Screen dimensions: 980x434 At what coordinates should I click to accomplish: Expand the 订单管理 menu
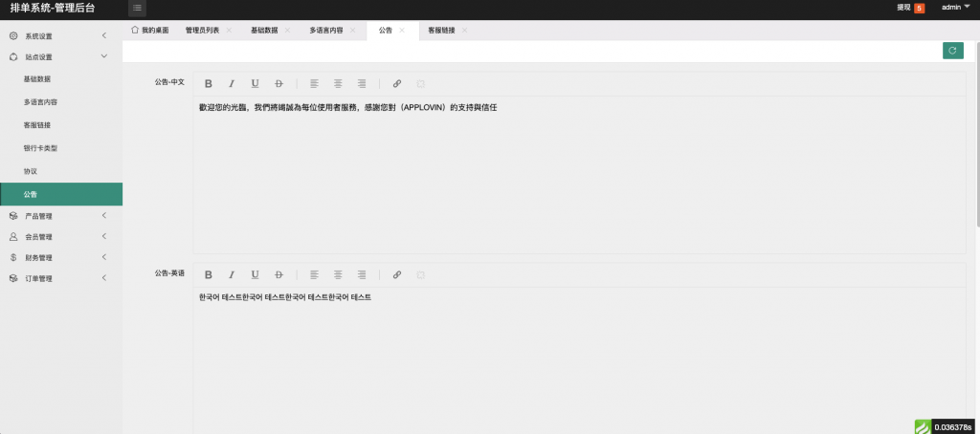[x=61, y=278]
